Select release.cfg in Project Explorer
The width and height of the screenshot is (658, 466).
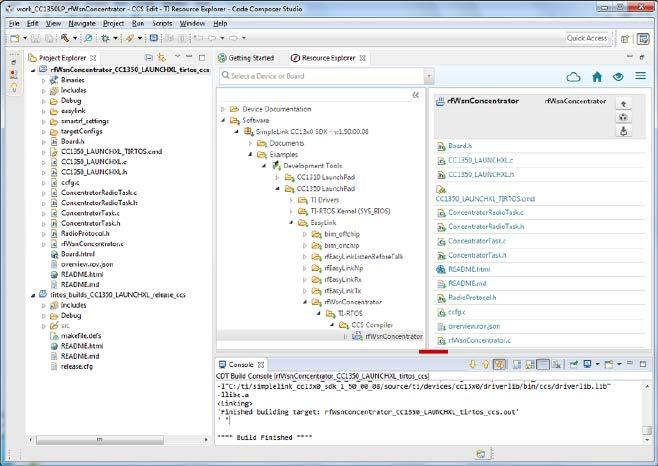pyautogui.click(x=76, y=367)
